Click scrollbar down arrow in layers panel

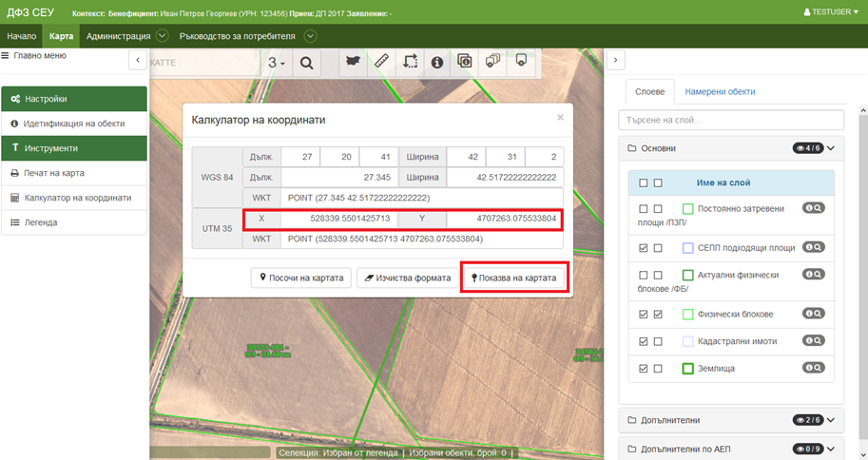[x=863, y=455]
